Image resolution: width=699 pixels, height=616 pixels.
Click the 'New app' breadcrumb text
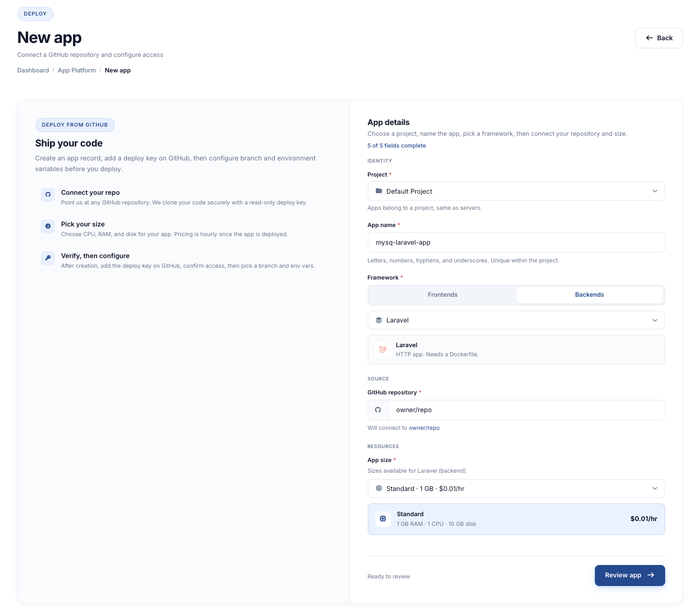coord(118,70)
